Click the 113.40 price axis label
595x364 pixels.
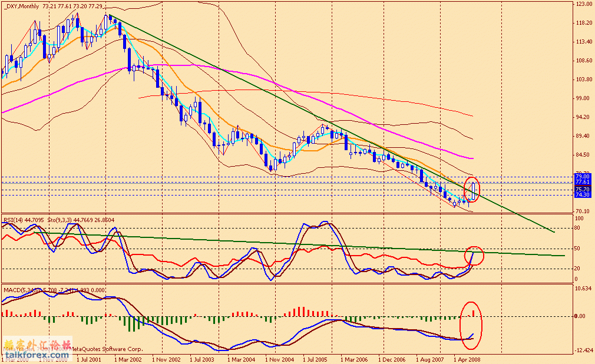pos(584,42)
